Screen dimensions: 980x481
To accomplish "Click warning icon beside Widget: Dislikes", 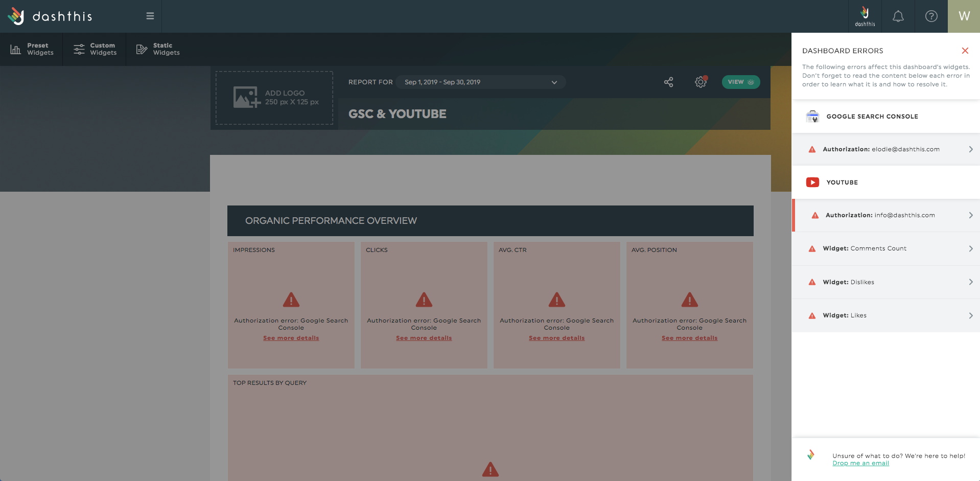I will (x=812, y=282).
